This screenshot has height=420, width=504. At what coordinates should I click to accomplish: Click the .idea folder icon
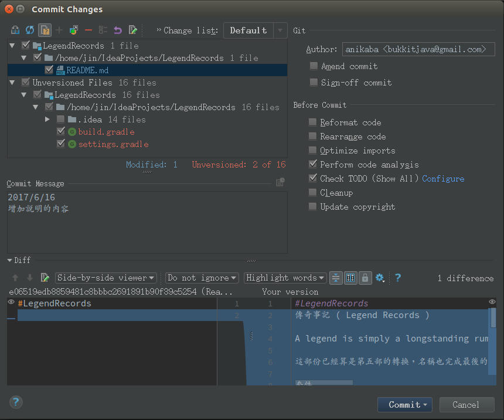pyautogui.click(x=72, y=119)
